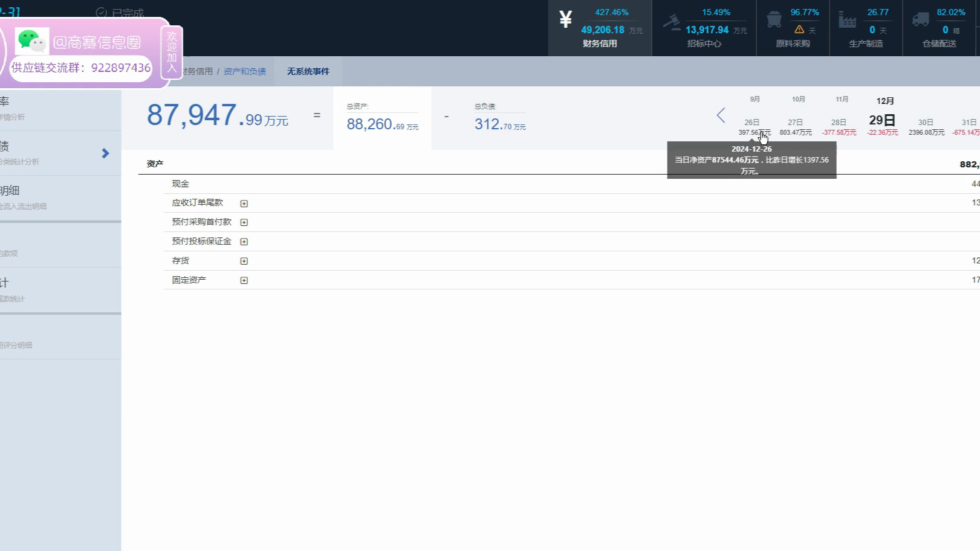The image size is (980, 551).
Task: Select the 29日 date in timeline
Action: pyautogui.click(x=882, y=120)
